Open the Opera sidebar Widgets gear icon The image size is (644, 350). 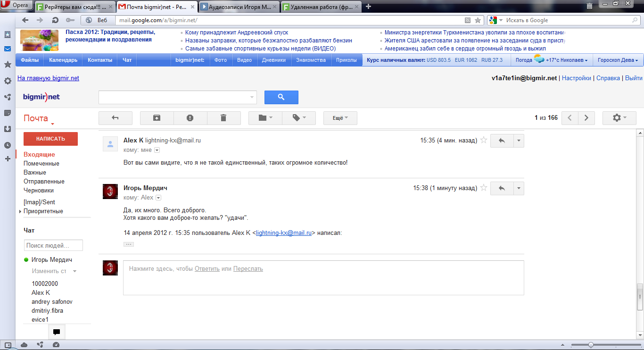pyautogui.click(x=8, y=81)
